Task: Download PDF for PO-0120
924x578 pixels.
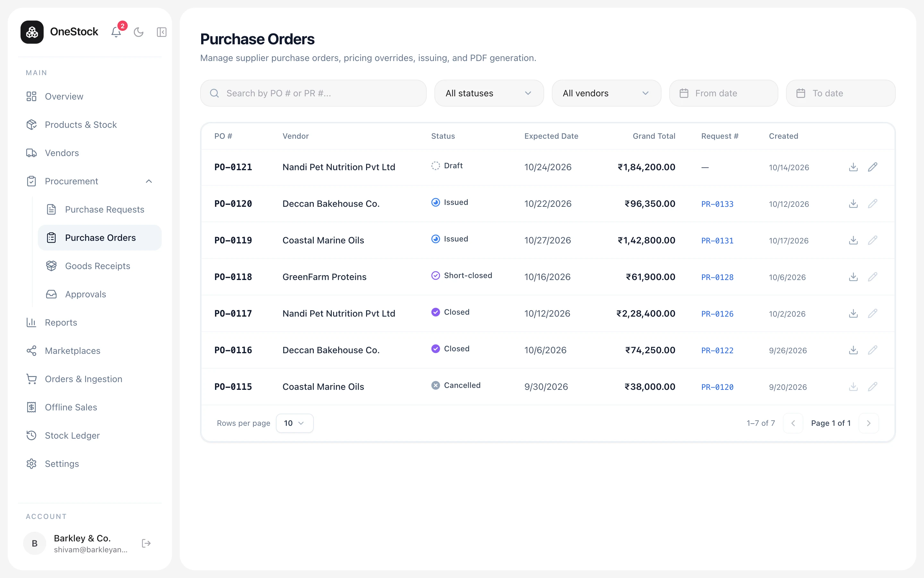Action: click(853, 204)
